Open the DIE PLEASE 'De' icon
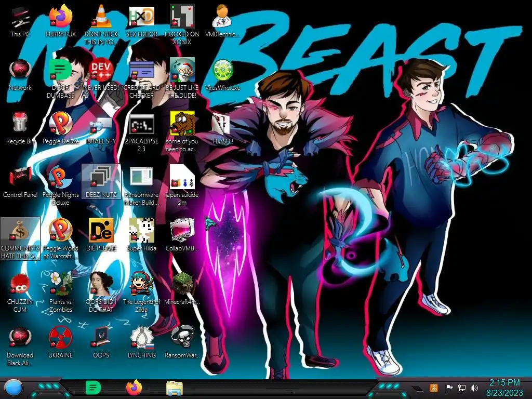 [x=101, y=235]
